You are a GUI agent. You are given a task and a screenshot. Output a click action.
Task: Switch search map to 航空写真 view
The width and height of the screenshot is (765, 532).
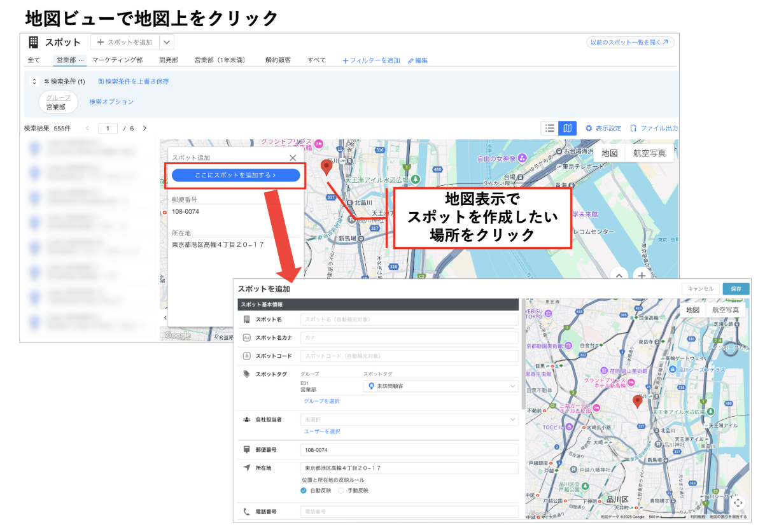[649, 153]
